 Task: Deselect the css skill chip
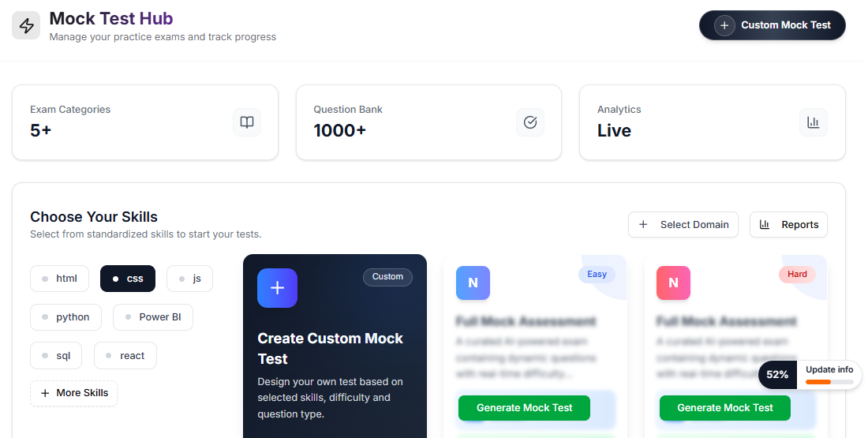click(x=128, y=279)
